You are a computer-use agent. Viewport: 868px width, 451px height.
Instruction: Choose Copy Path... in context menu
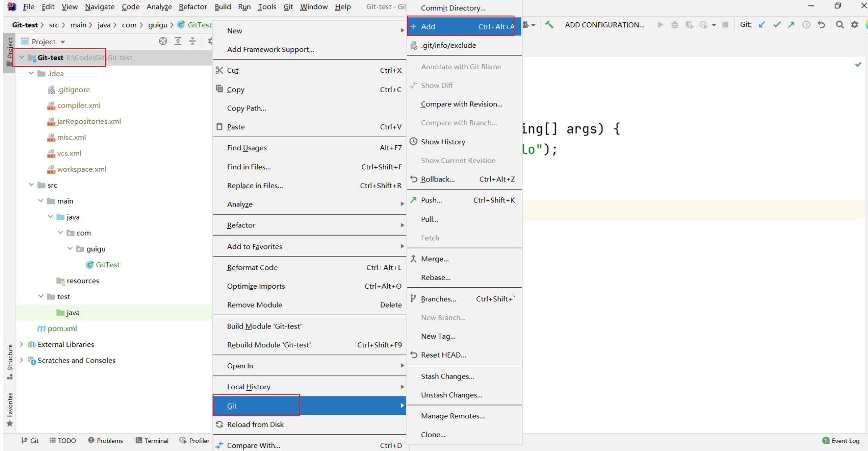click(310, 108)
